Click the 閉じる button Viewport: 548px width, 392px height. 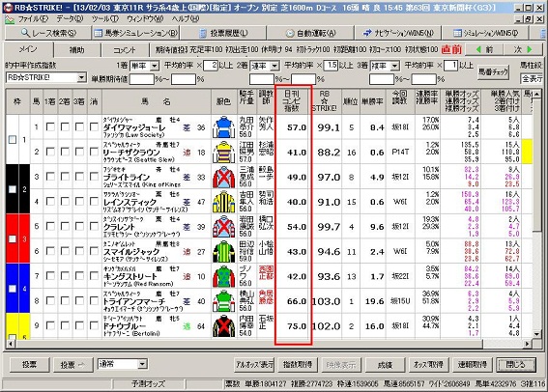[x=516, y=365]
